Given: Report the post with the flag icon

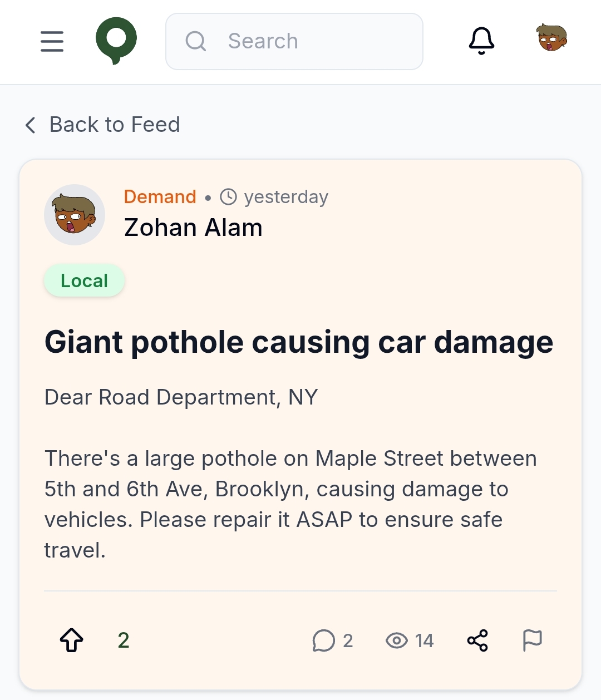Looking at the screenshot, I should (x=532, y=640).
